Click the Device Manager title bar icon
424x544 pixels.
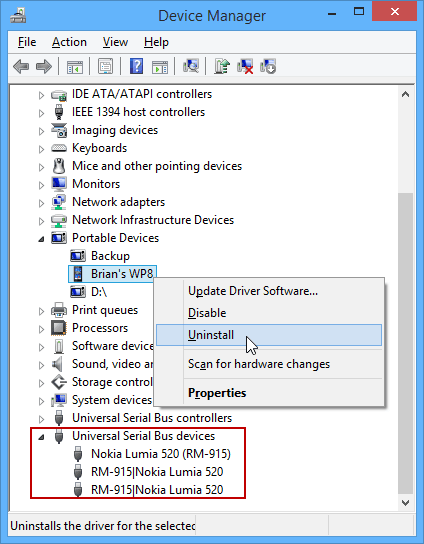(x=18, y=16)
